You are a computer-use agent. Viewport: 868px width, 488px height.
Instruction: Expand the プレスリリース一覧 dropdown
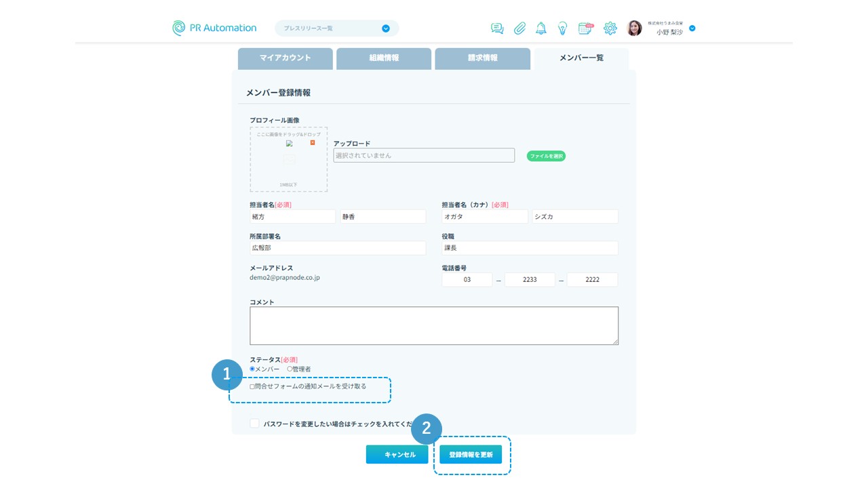click(x=385, y=28)
